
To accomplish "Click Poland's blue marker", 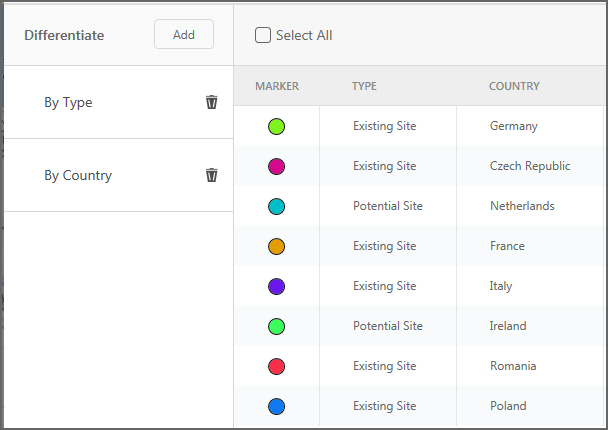I will tap(277, 406).
